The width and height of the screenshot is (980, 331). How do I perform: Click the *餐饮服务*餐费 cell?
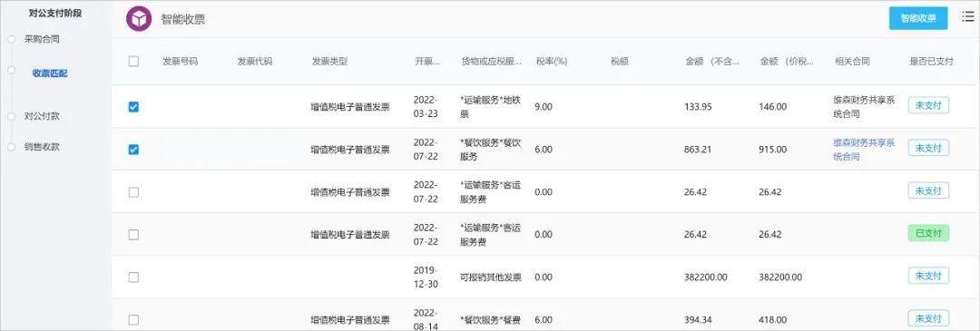pos(491,320)
